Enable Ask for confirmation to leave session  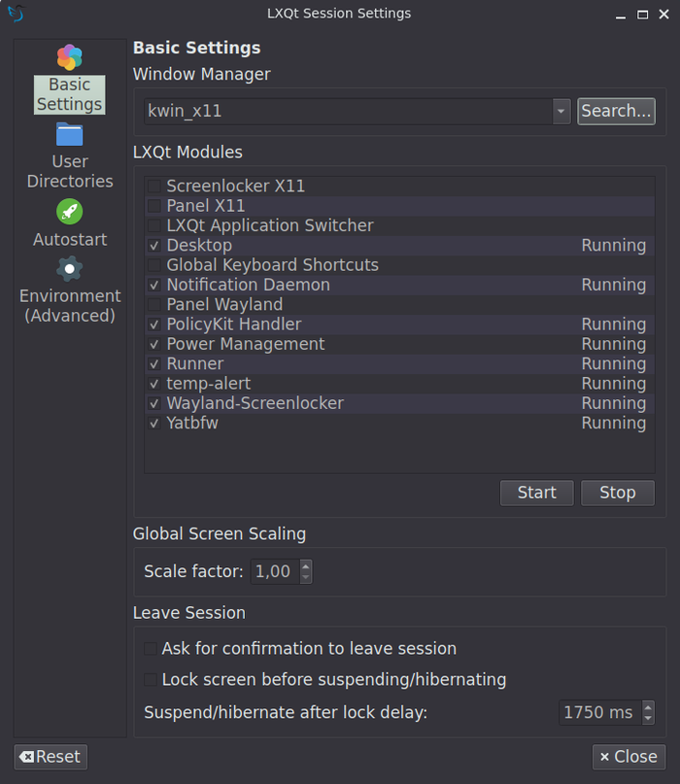pos(151,649)
